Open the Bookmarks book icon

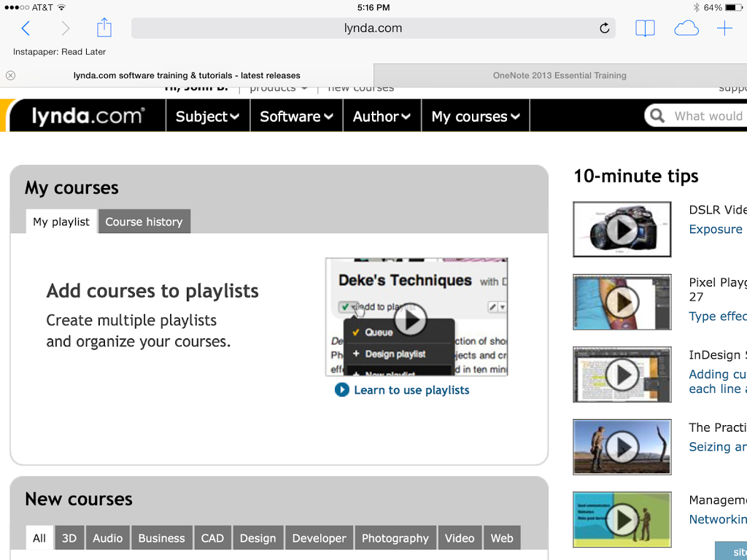click(x=645, y=28)
